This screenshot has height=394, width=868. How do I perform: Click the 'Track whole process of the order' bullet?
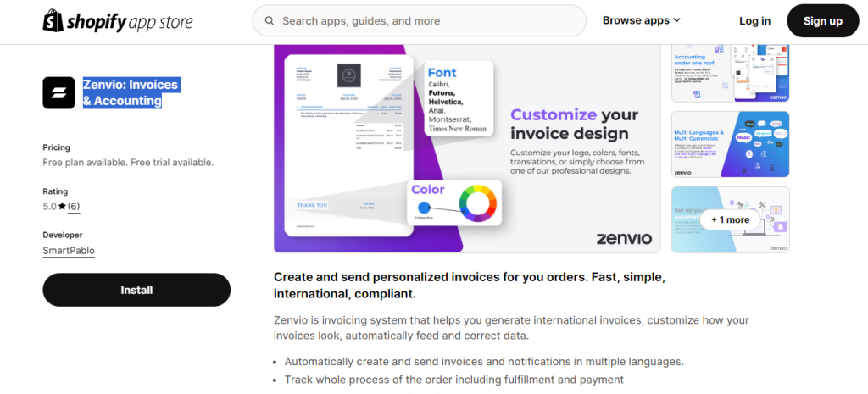pos(454,380)
